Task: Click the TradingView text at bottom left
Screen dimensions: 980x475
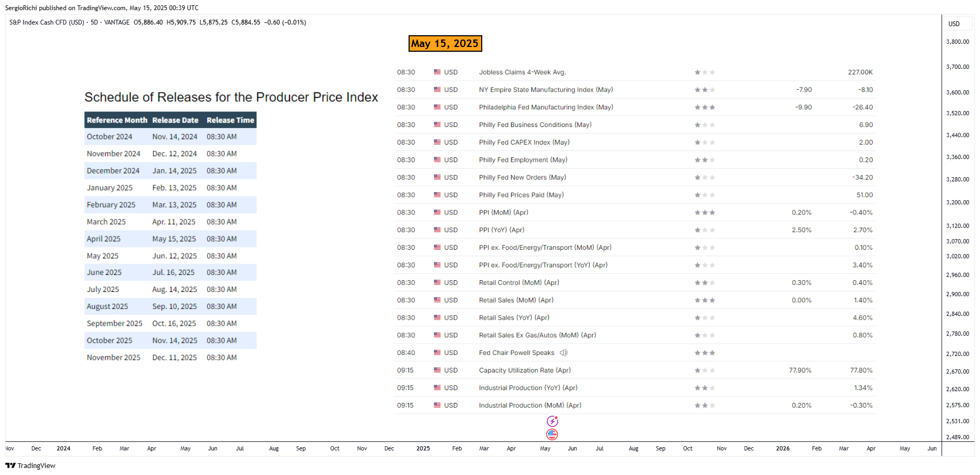Action: tap(36, 465)
